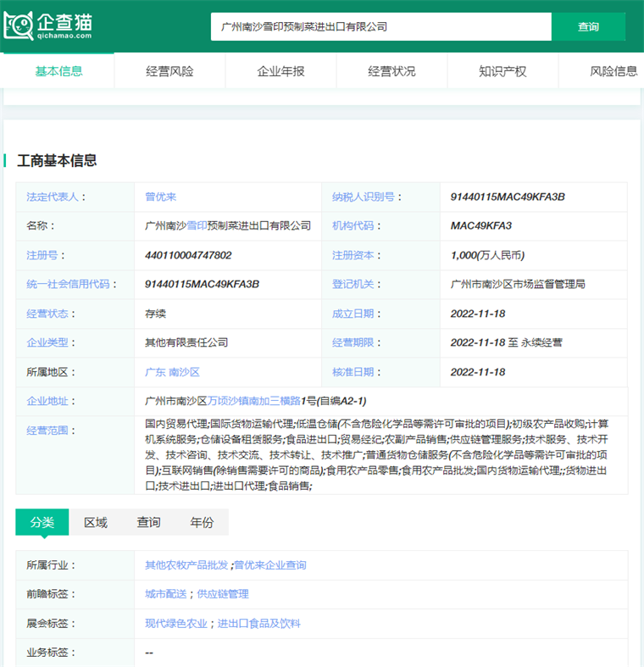Open the 经营风险 tab
The image size is (644, 667).
pyautogui.click(x=169, y=71)
